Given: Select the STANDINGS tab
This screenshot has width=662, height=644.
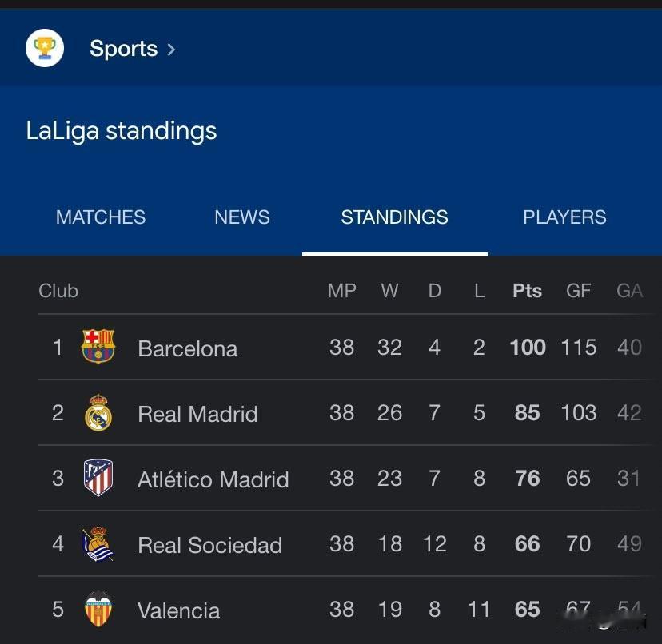Looking at the screenshot, I should click(394, 217).
